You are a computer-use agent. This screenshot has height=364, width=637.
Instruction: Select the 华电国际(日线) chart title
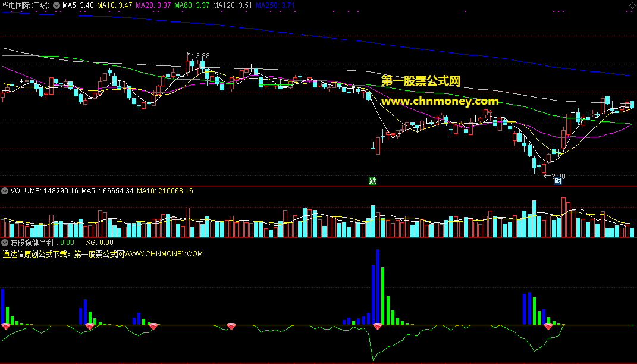26,6
